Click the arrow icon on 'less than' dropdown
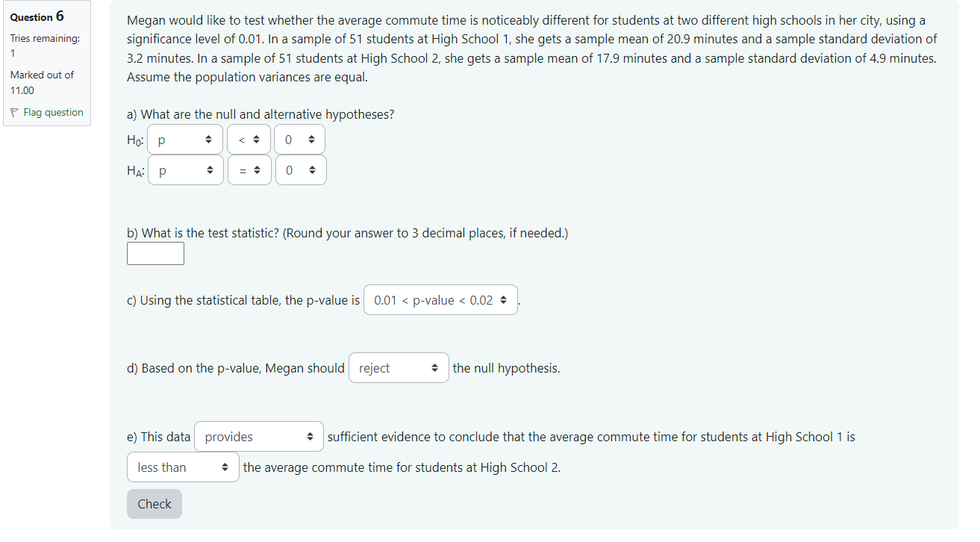Screen dimensions: 980x542 (x=225, y=467)
